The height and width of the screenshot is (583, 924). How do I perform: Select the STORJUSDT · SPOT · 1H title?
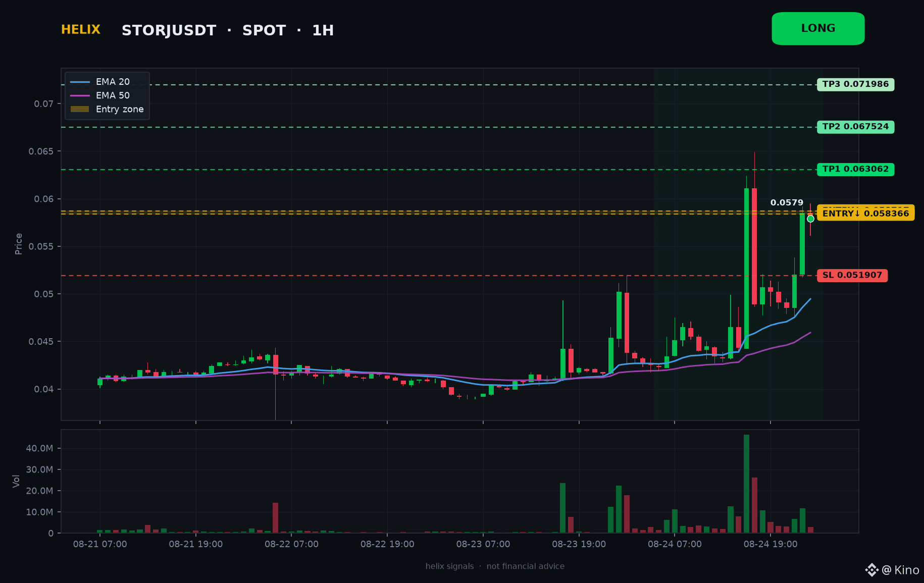point(228,30)
